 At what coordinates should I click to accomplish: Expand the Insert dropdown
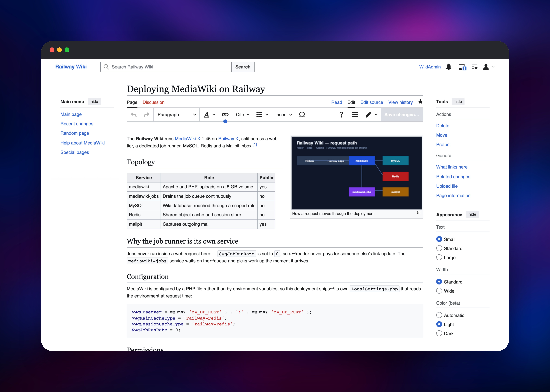point(284,115)
